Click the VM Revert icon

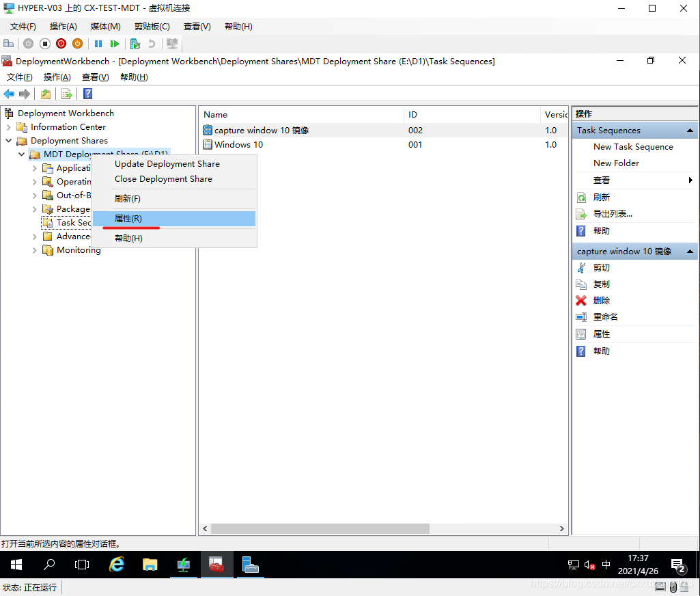(x=152, y=44)
